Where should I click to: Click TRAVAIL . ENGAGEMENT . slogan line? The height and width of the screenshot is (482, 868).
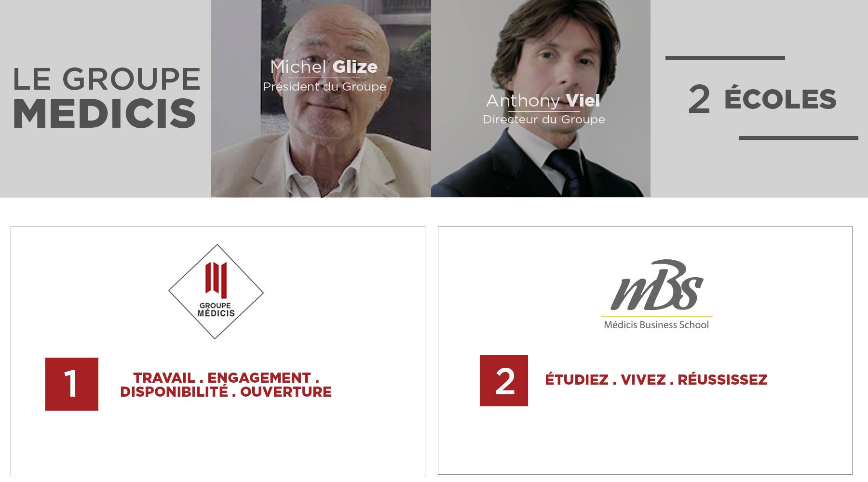[x=226, y=377]
